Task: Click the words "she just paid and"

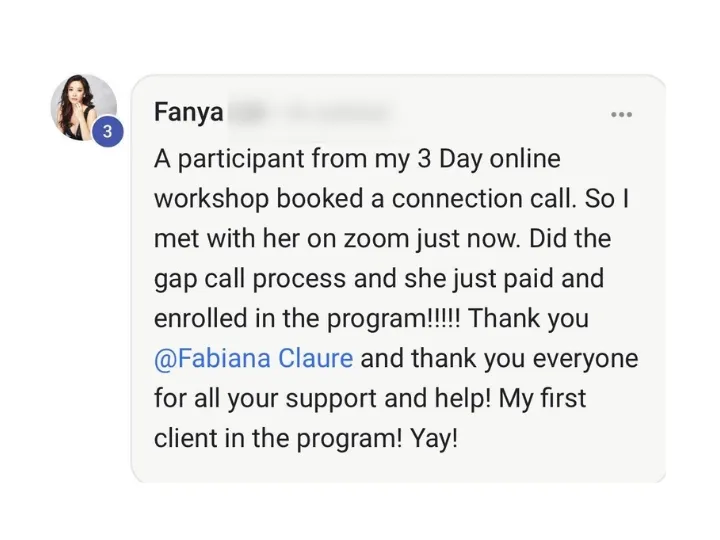Action: coord(504,279)
